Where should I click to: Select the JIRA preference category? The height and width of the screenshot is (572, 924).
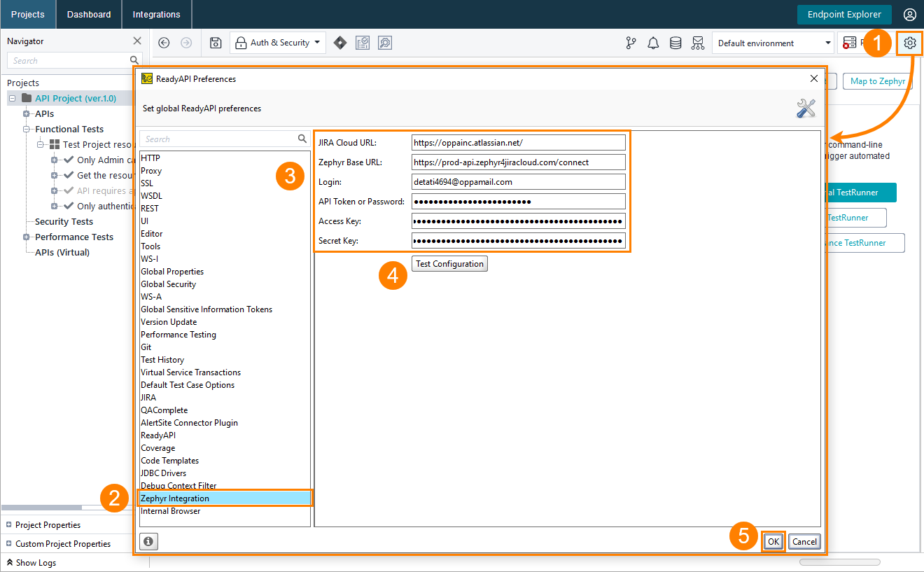(225, 398)
